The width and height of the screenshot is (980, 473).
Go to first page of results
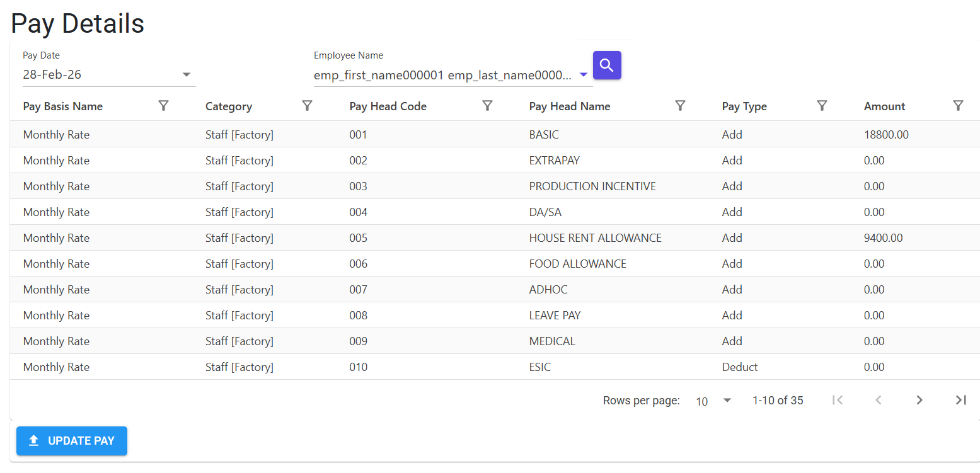[x=838, y=400]
